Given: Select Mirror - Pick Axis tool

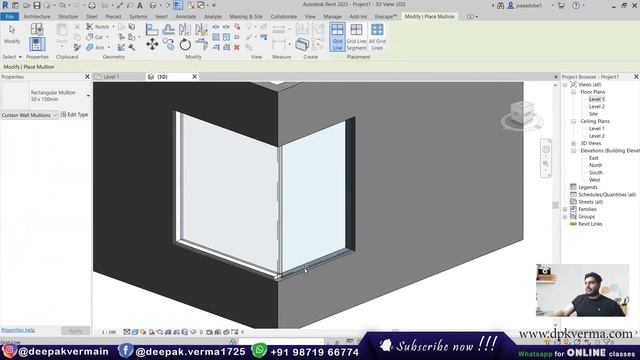Looking at the screenshot, I should click(185, 29).
